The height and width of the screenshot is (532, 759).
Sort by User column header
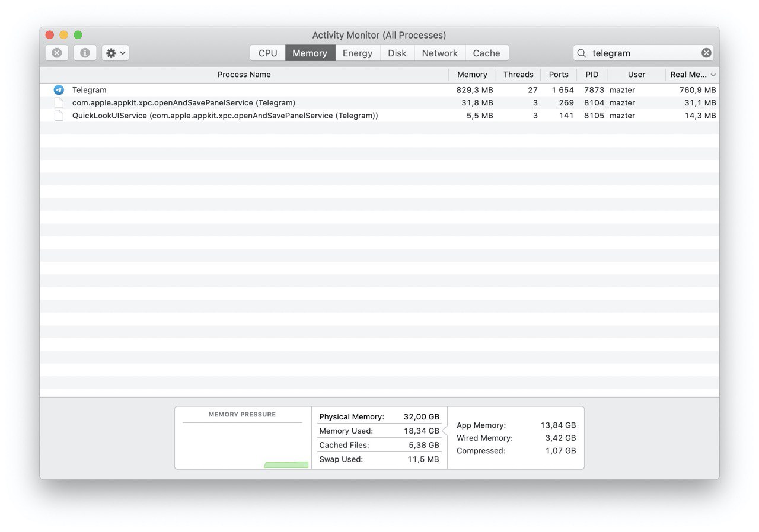click(636, 75)
